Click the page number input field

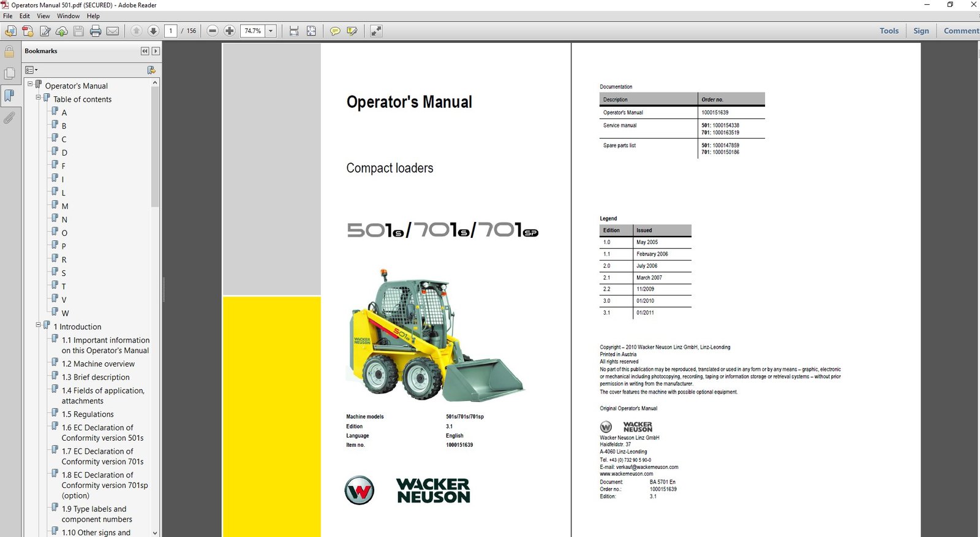(x=171, y=31)
